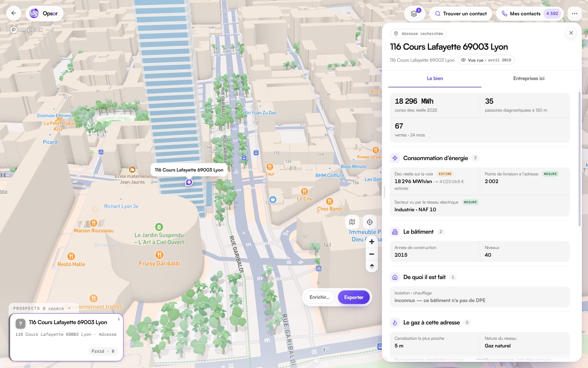Click the École maternelle Jean Jaurès marker
588x368 pixels.
click(132, 169)
